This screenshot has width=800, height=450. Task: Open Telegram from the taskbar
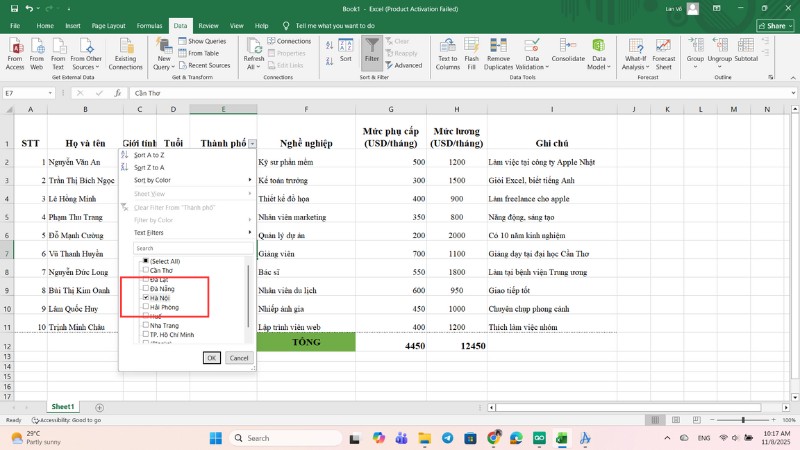click(x=447, y=438)
